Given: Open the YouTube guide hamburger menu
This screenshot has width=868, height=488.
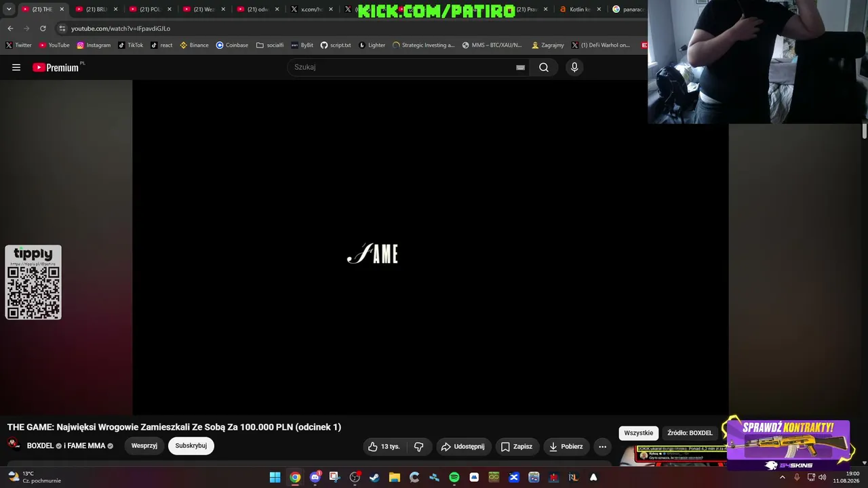Looking at the screenshot, I should pyautogui.click(x=16, y=67).
